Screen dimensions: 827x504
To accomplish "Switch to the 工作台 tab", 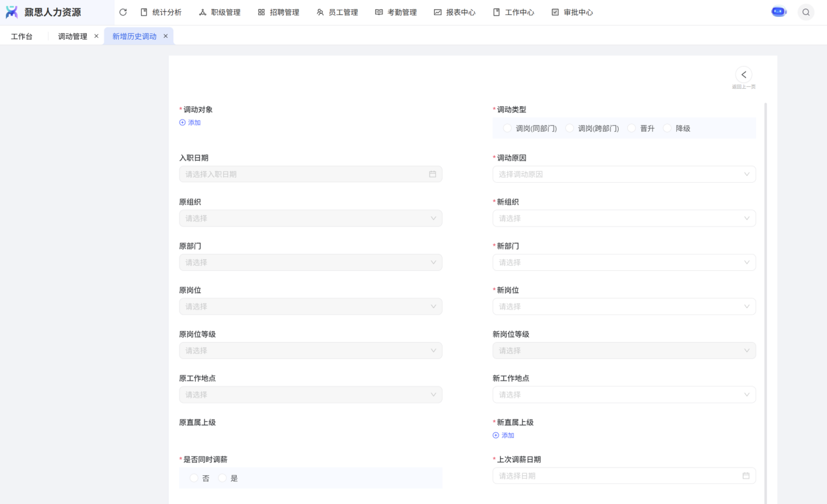I will [22, 37].
